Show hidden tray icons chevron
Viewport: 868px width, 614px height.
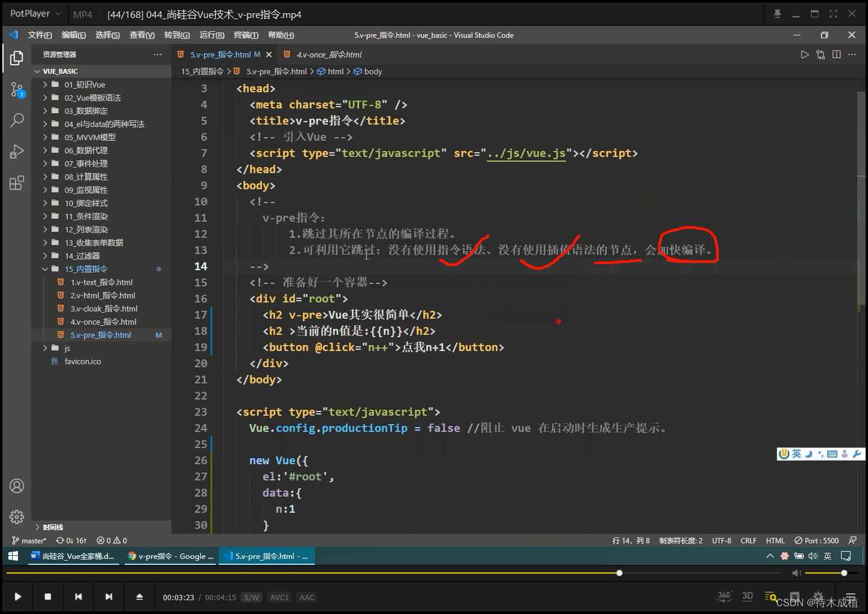770,556
